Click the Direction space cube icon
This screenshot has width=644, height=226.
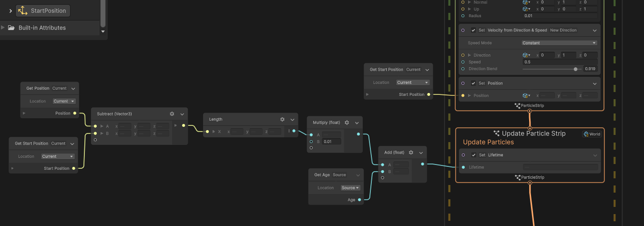526,55
